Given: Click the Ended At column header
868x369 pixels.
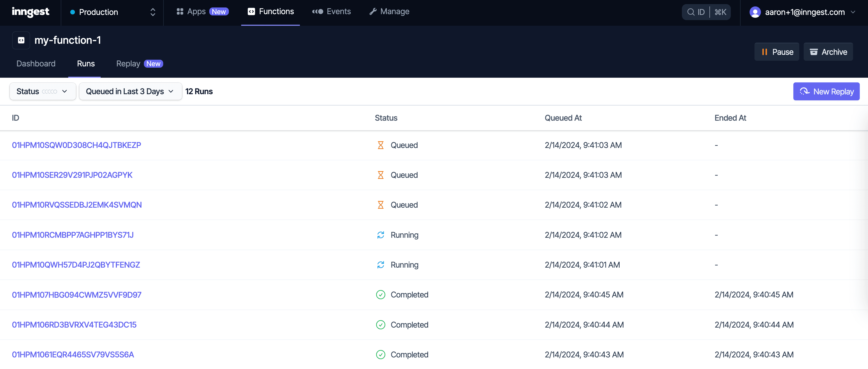Looking at the screenshot, I should tap(730, 118).
